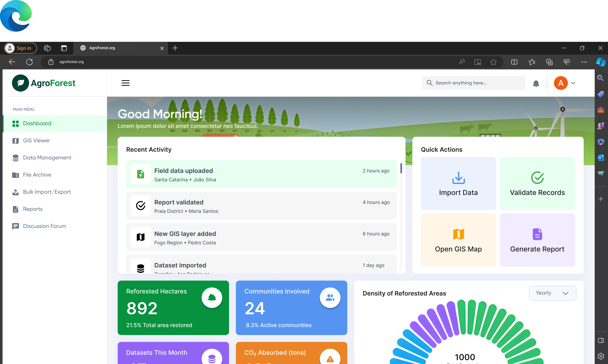The width and height of the screenshot is (608, 364).
Task: Open the user account dropdown chevron
Action: tap(573, 83)
